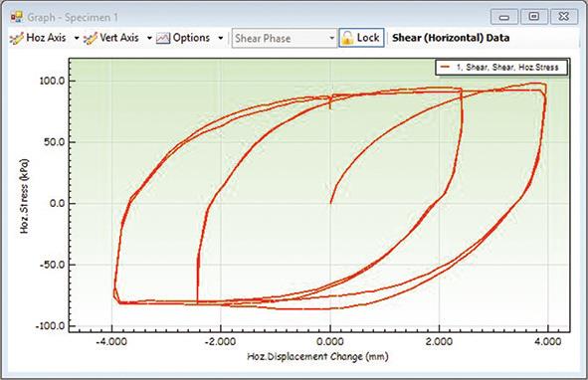Expand the Hoz Axis dropdown arrow
This screenshot has height=380, width=588.
pos(77,38)
